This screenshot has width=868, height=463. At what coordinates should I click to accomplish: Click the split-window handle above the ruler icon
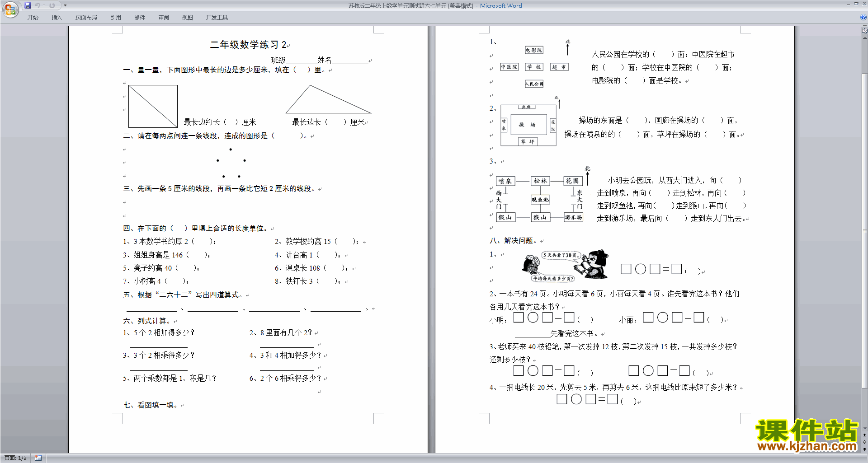click(865, 26)
